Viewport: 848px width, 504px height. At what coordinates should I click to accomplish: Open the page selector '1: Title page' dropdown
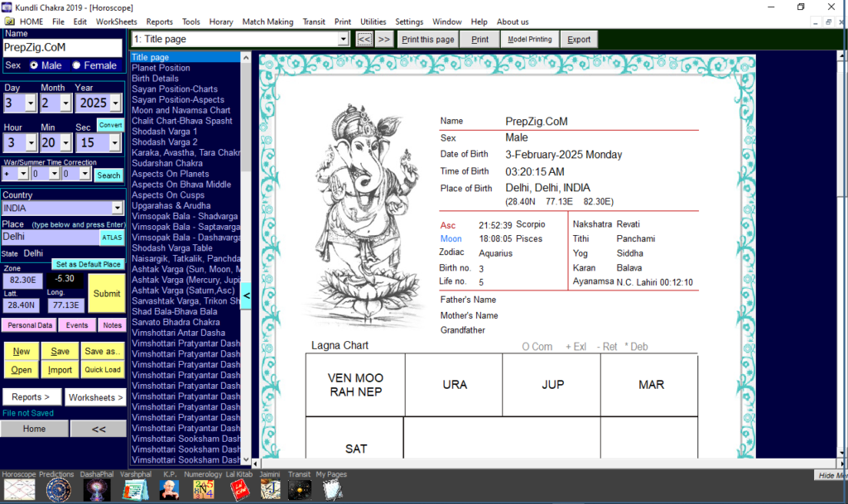click(x=343, y=39)
